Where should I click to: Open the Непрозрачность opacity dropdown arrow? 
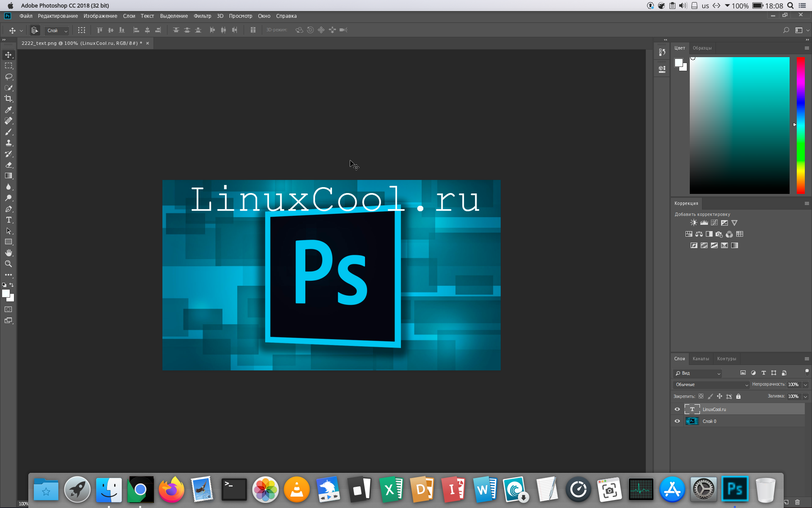(805, 384)
